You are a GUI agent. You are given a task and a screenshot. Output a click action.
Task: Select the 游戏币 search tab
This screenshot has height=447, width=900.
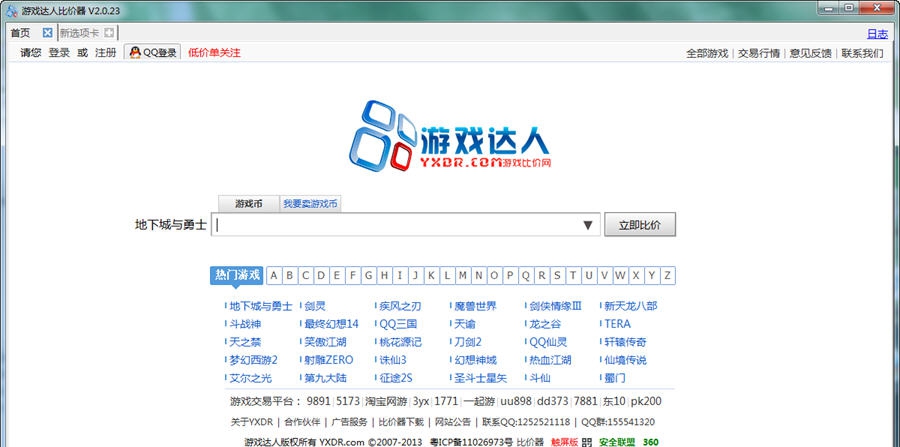(249, 204)
